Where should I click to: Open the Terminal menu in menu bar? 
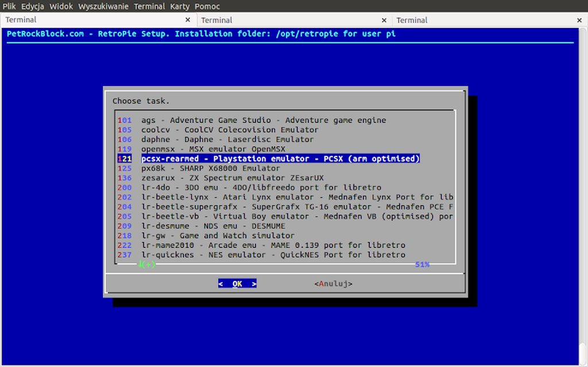[149, 6]
